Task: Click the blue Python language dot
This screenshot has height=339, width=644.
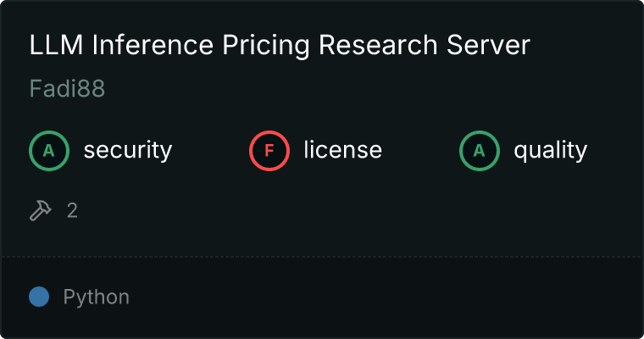Action: pyautogui.click(x=39, y=297)
